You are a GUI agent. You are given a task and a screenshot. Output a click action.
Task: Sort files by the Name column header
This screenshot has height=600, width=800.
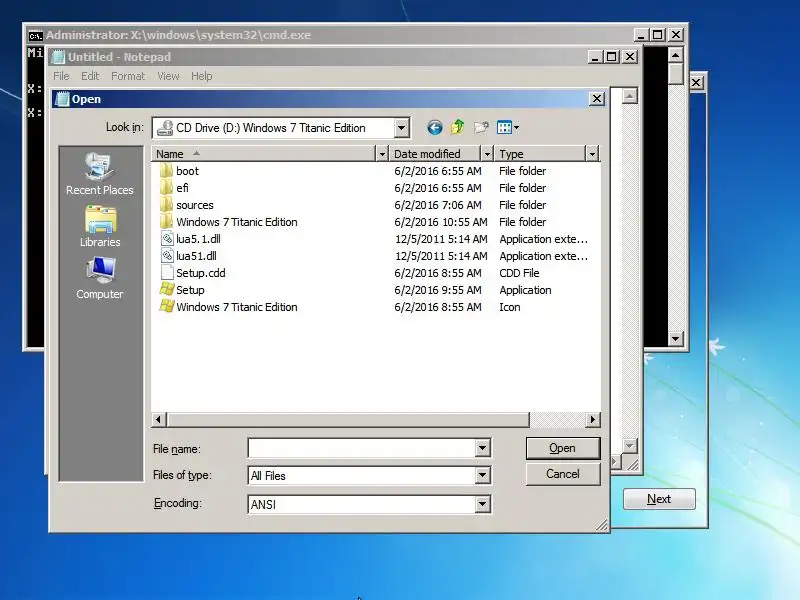[263, 154]
